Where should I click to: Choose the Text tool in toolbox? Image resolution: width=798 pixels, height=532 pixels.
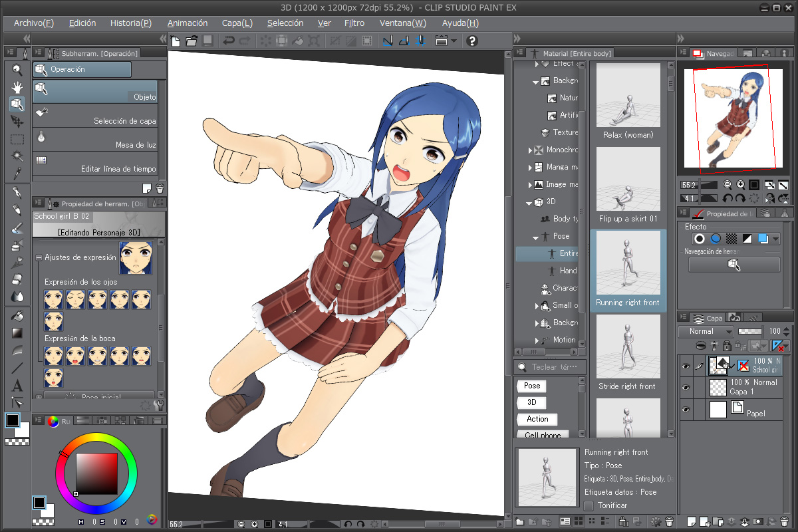(17, 385)
